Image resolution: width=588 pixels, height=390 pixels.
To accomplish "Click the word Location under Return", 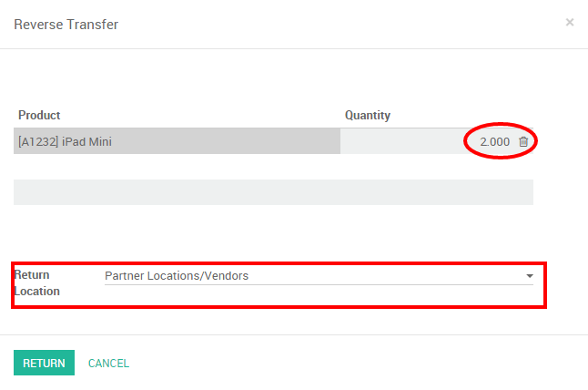I will 36,292.
